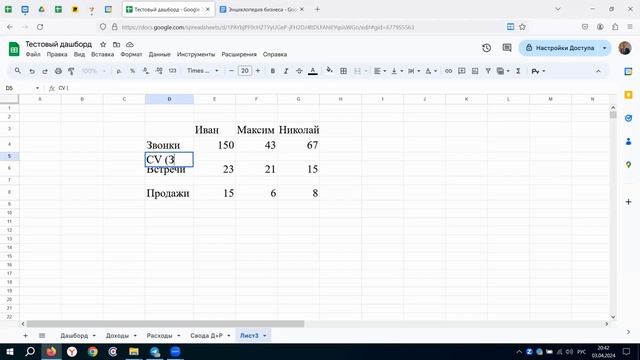Increase decimal places

pyautogui.click(x=159, y=71)
